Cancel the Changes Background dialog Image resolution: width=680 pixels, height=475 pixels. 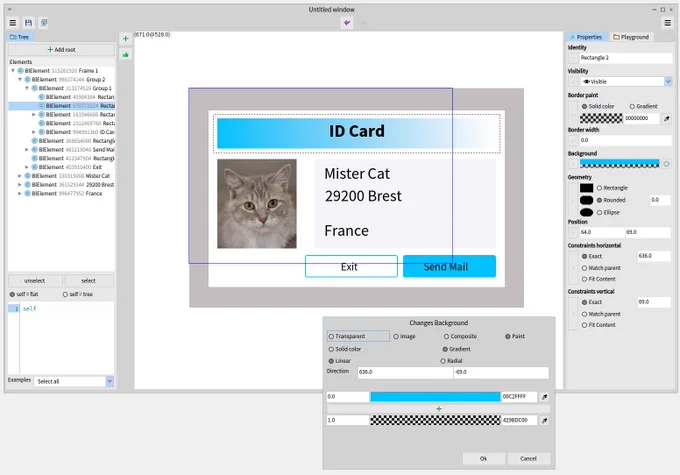(528, 459)
